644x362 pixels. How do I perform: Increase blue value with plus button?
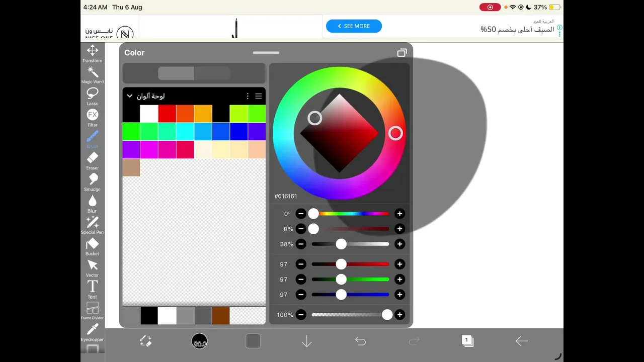tap(399, 295)
